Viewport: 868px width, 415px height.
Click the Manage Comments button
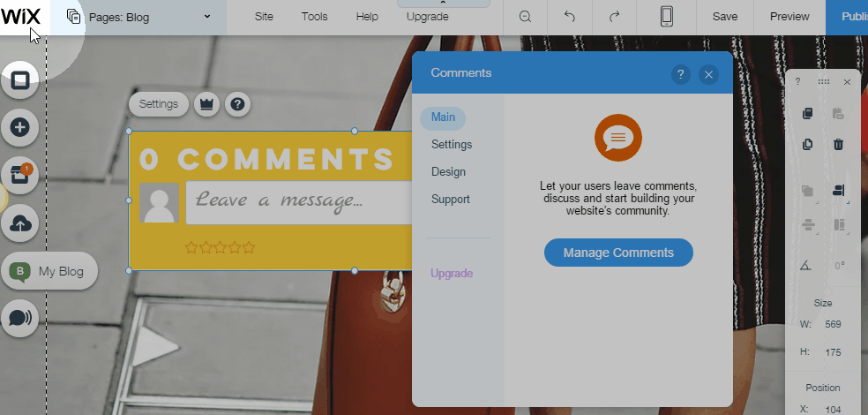(618, 253)
